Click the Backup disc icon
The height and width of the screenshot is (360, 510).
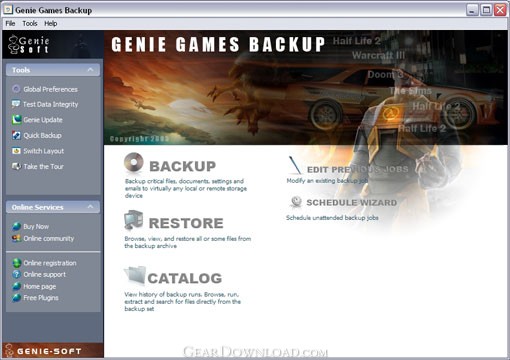[x=134, y=163]
